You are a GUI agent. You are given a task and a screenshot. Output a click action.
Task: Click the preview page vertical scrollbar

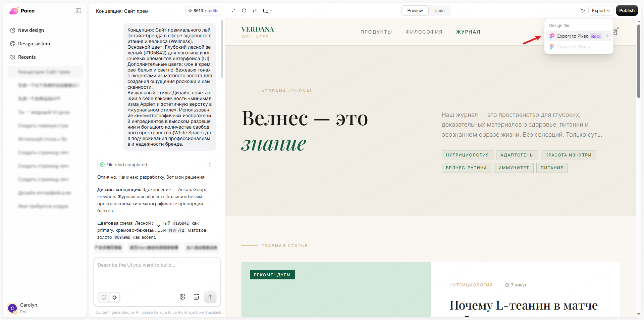(x=639, y=60)
